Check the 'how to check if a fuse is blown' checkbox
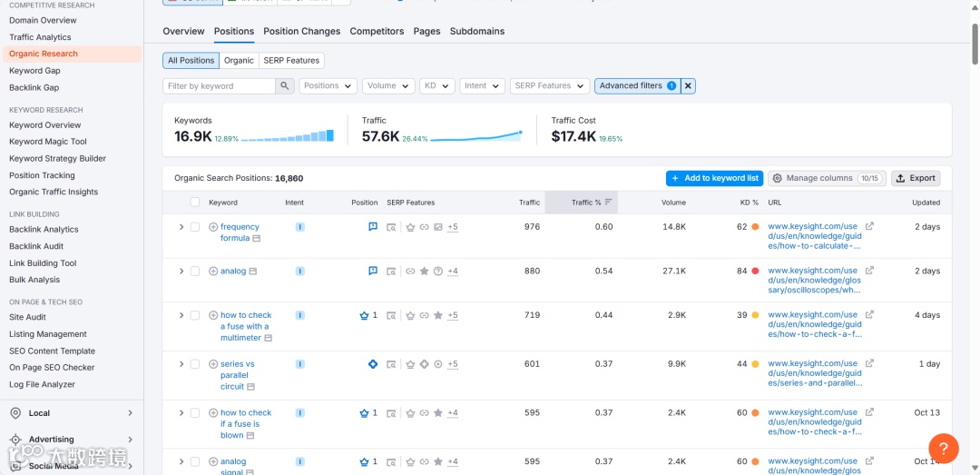The width and height of the screenshot is (980, 475). point(195,413)
